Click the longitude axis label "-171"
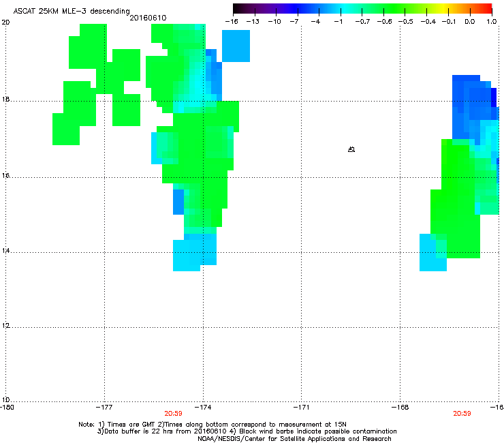This screenshot has height=443, width=504. [x=301, y=408]
